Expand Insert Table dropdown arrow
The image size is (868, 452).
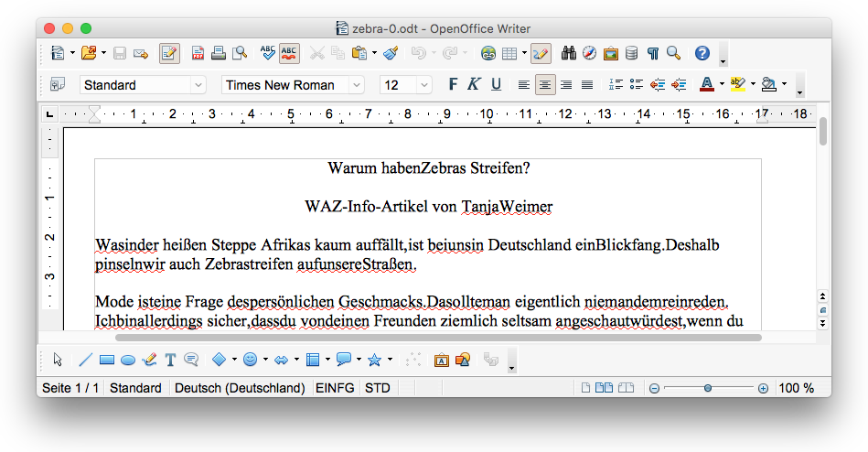524,53
